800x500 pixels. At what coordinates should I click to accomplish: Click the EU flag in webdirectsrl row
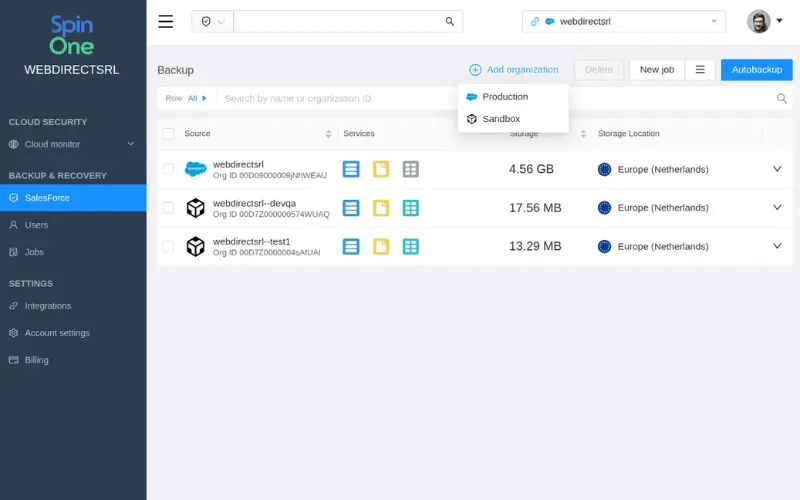point(604,169)
